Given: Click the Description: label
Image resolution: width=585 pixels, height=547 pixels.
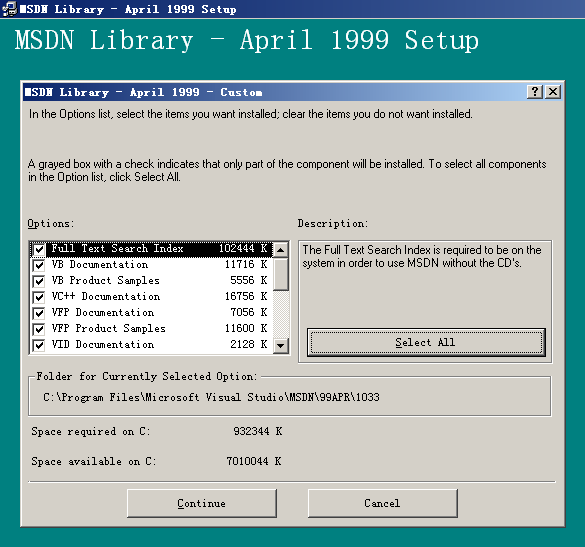Looking at the screenshot, I should coord(333,224).
